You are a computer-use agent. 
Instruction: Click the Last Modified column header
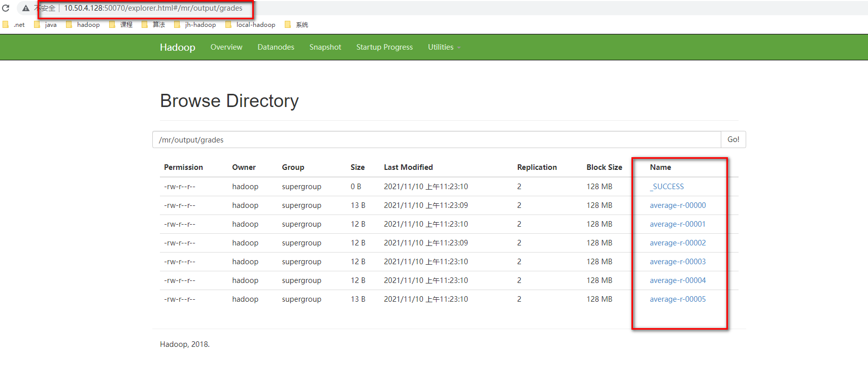point(408,167)
